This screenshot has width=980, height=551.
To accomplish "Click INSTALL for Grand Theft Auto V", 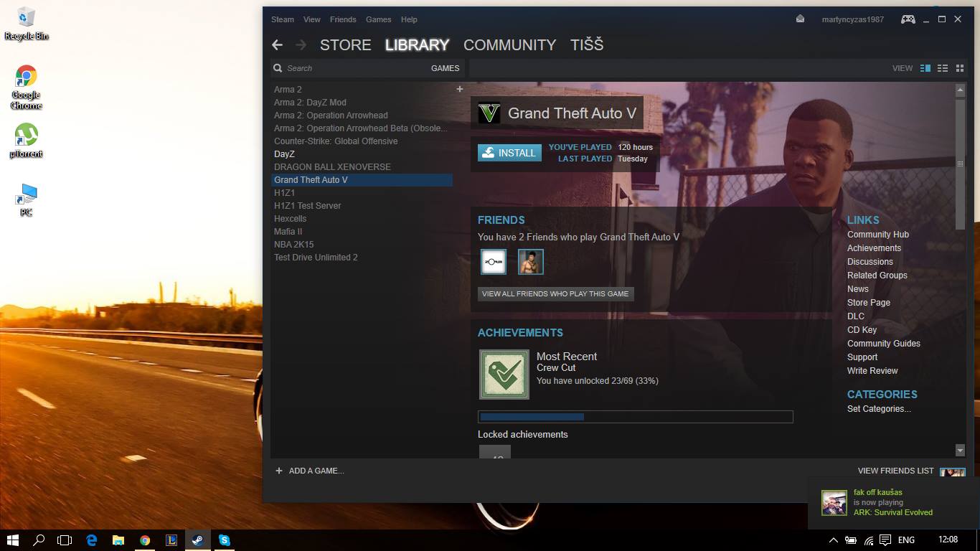I will [510, 153].
